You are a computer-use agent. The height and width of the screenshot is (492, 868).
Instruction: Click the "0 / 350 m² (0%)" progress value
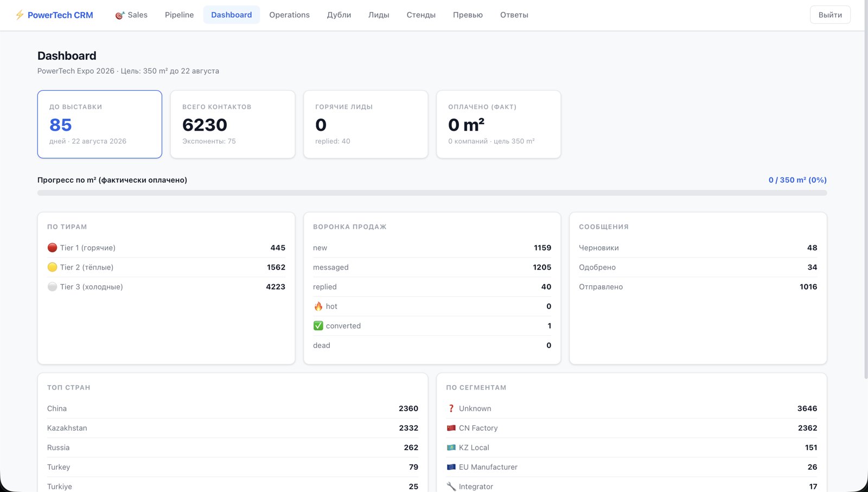tap(797, 180)
